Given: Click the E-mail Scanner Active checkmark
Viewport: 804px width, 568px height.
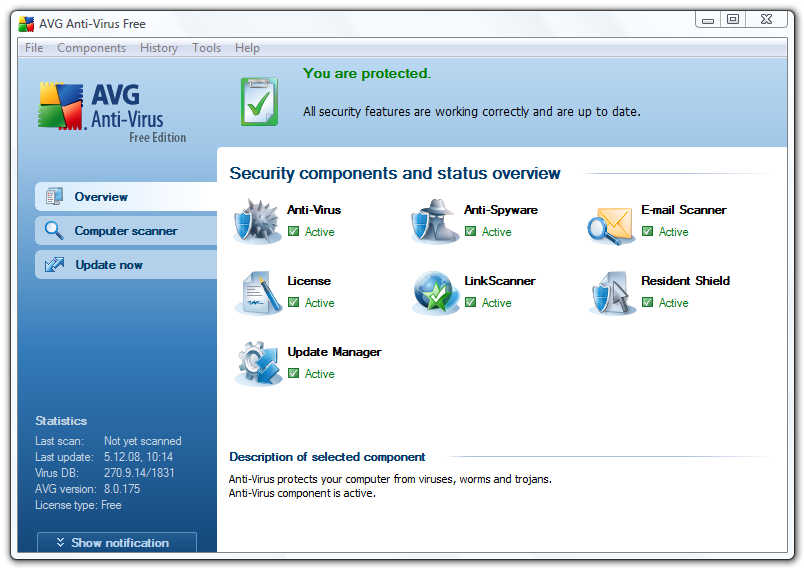Looking at the screenshot, I should (x=648, y=231).
